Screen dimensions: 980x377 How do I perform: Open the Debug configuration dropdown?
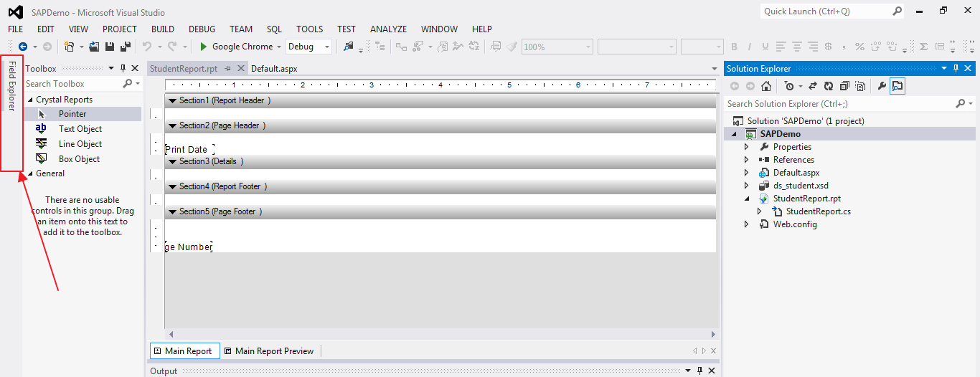click(x=308, y=47)
